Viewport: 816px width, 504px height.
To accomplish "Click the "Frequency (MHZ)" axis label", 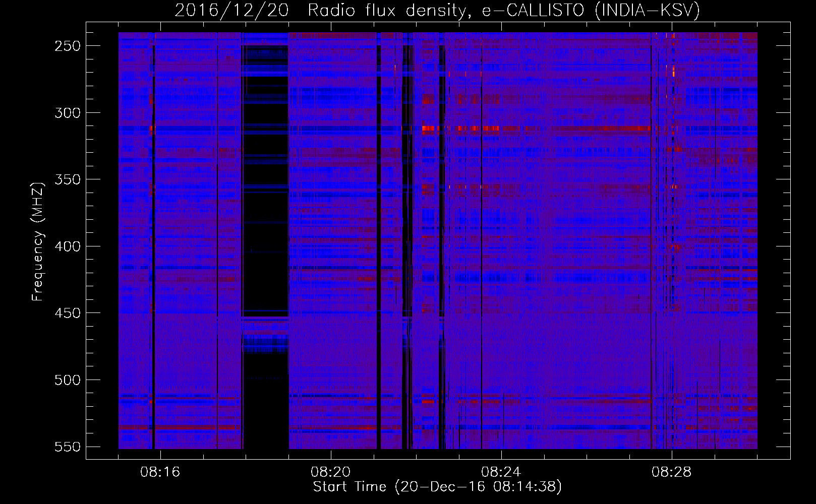I will coord(38,241).
